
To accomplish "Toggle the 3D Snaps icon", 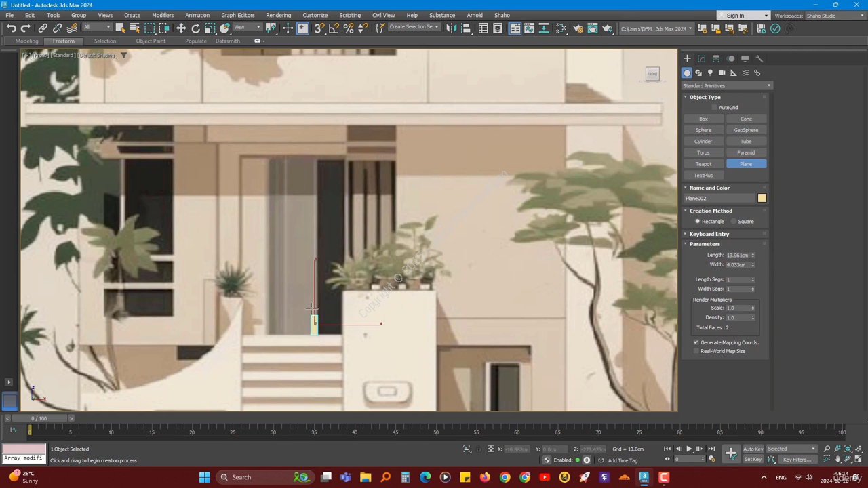I will pyautogui.click(x=319, y=28).
